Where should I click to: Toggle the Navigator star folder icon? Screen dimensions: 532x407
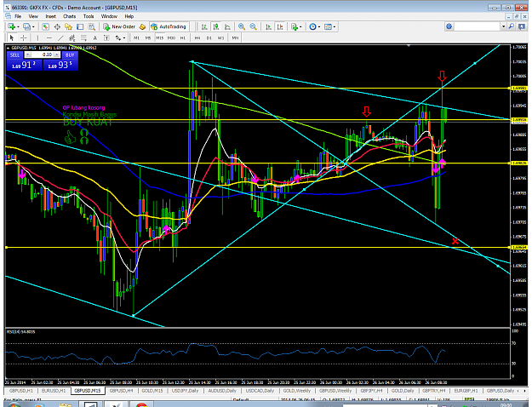pos(69,26)
